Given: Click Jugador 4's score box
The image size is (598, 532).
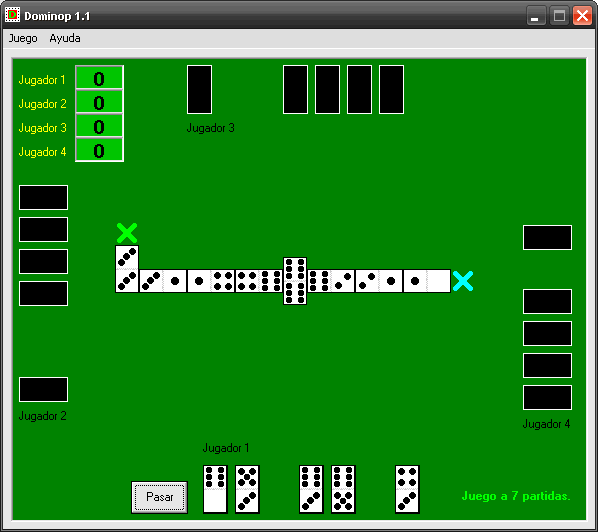Looking at the screenshot, I should click(99, 150).
